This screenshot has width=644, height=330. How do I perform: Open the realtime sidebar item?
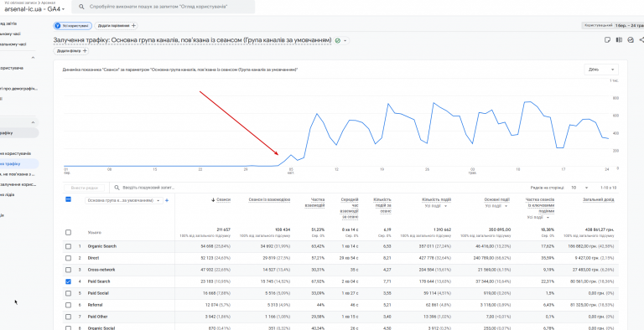click(10, 34)
